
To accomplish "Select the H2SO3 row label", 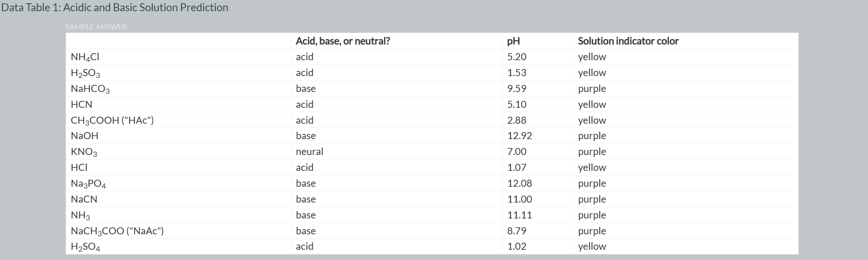I will click(x=85, y=73).
